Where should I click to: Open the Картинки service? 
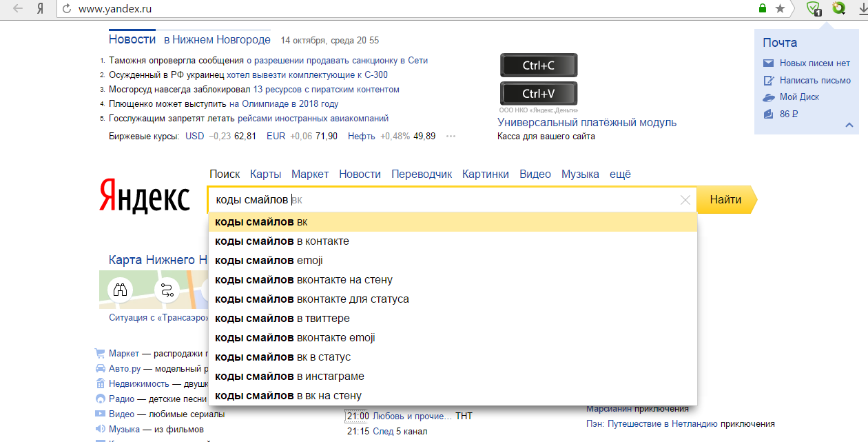click(x=486, y=174)
